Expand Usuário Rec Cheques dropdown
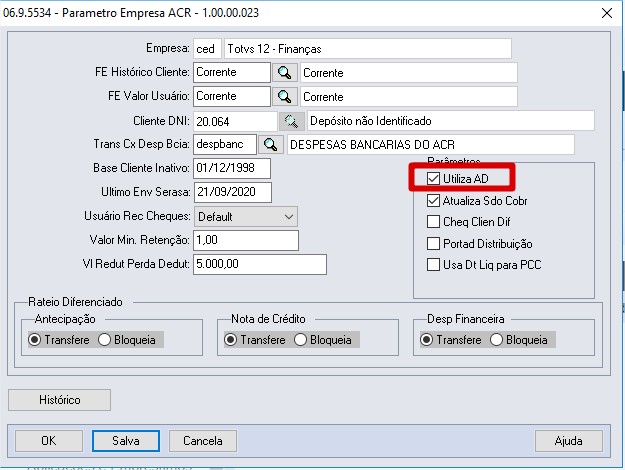The height and width of the screenshot is (470, 625). click(289, 217)
